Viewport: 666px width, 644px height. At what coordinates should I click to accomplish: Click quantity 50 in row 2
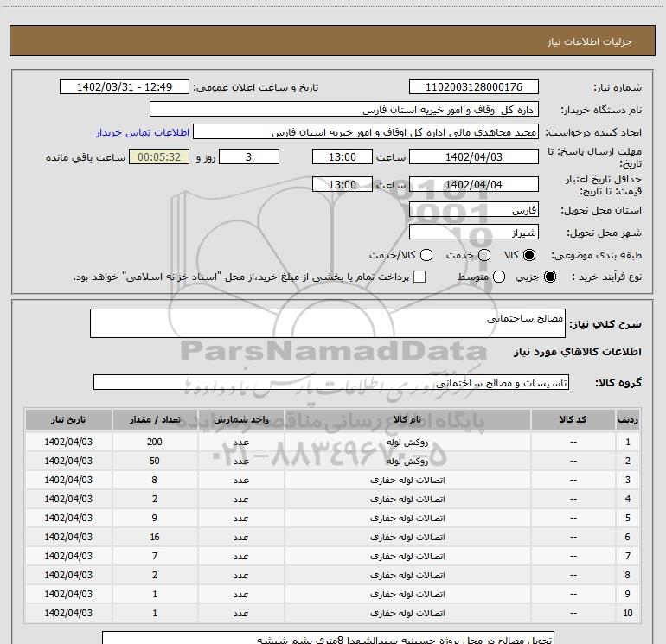click(155, 461)
